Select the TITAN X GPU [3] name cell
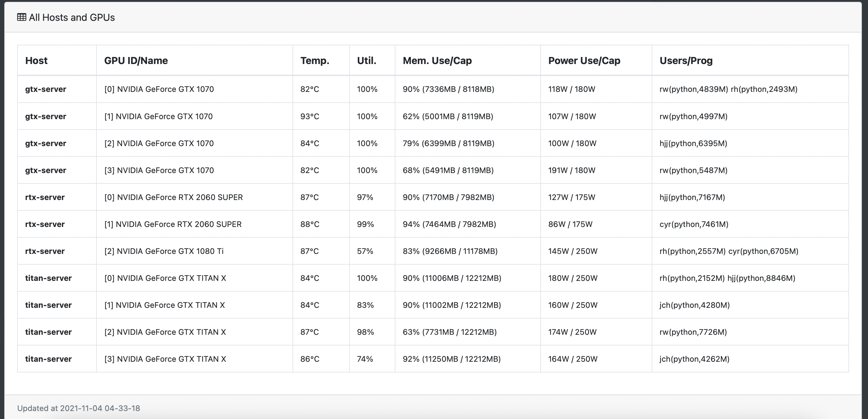The height and width of the screenshot is (419, 868). tap(165, 359)
